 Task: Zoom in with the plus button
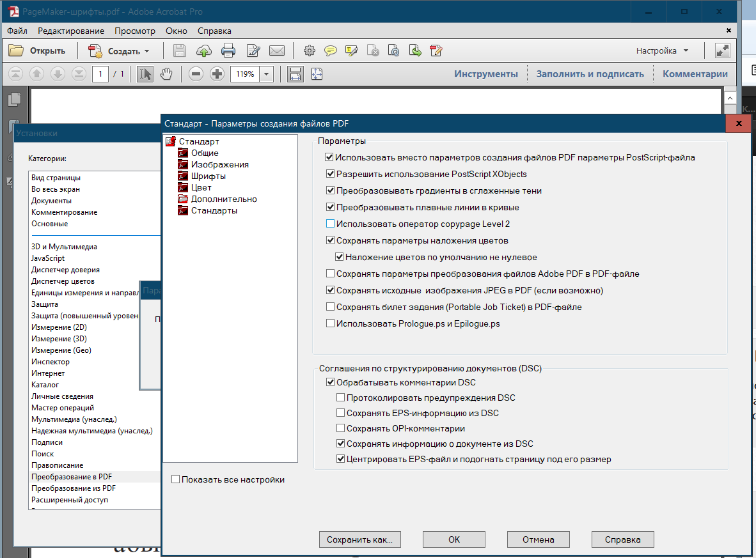point(217,74)
